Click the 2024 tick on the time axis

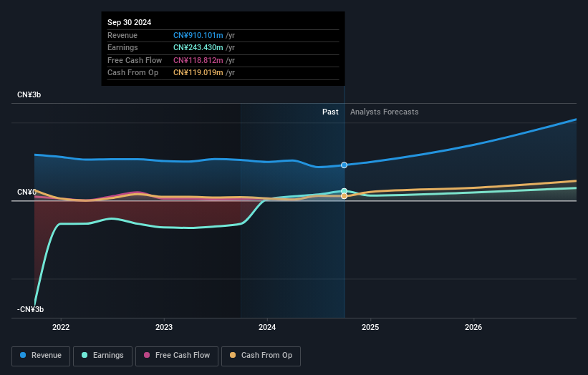(267, 328)
